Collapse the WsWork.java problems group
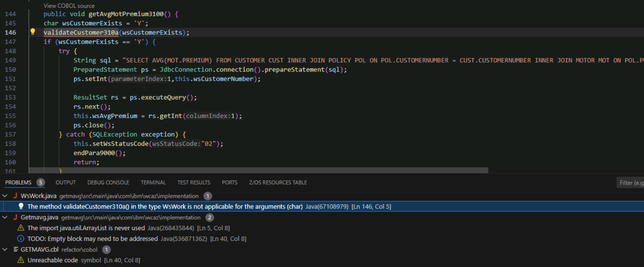Image resolution: width=644 pixels, height=267 pixels. click(5, 196)
